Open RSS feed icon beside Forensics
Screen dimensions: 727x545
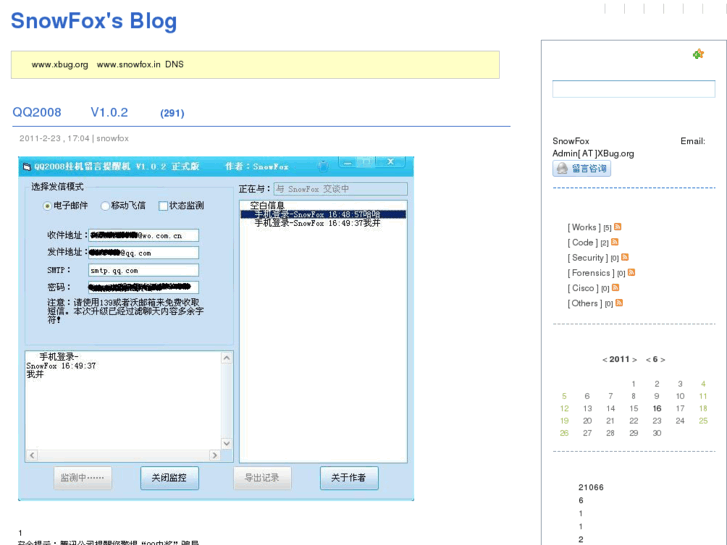click(x=631, y=272)
